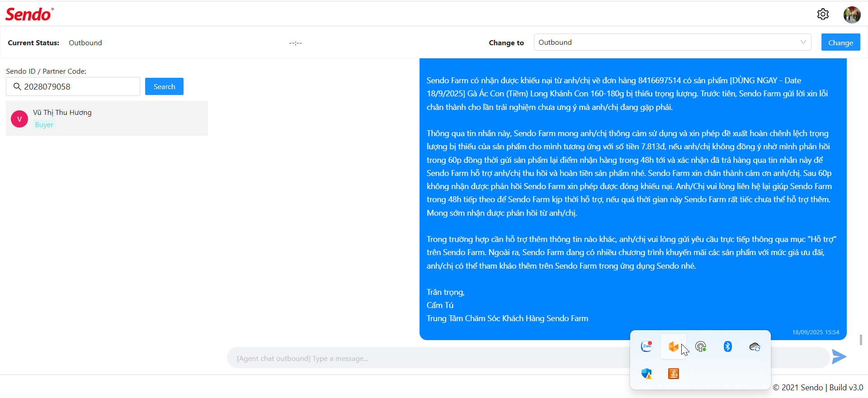868x398 pixels.
Task: Open Windows Security shield tray icon
Action: pyautogui.click(x=646, y=374)
